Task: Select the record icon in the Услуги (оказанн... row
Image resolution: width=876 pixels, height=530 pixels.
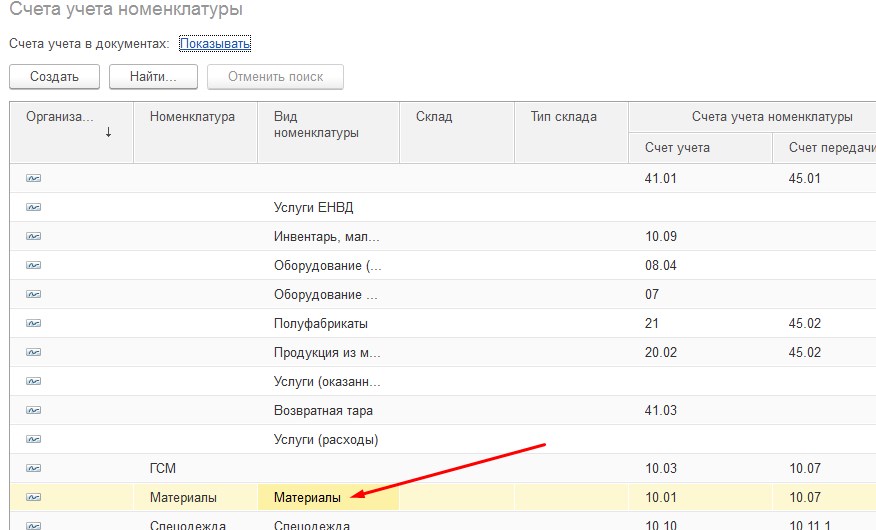Action: click(34, 381)
